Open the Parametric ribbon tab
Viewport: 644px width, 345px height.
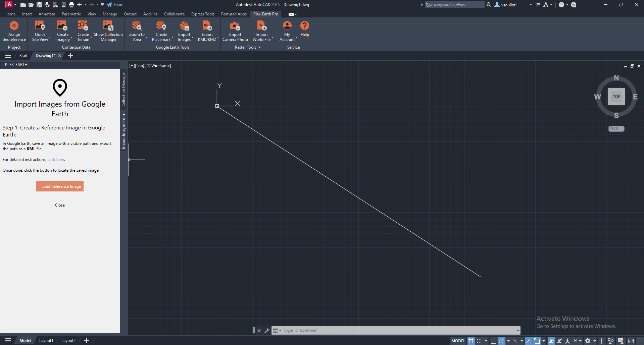click(71, 14)
